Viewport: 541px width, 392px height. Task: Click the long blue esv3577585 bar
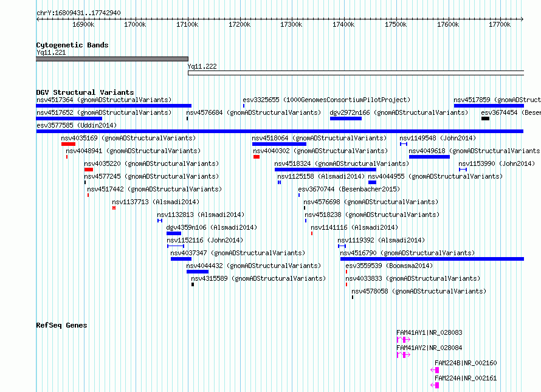280,131
